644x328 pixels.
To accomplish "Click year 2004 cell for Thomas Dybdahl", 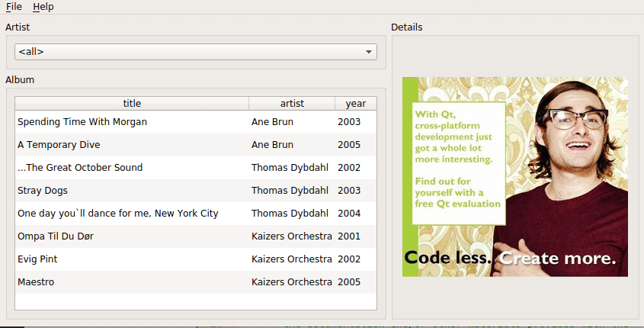I will 349,214.
